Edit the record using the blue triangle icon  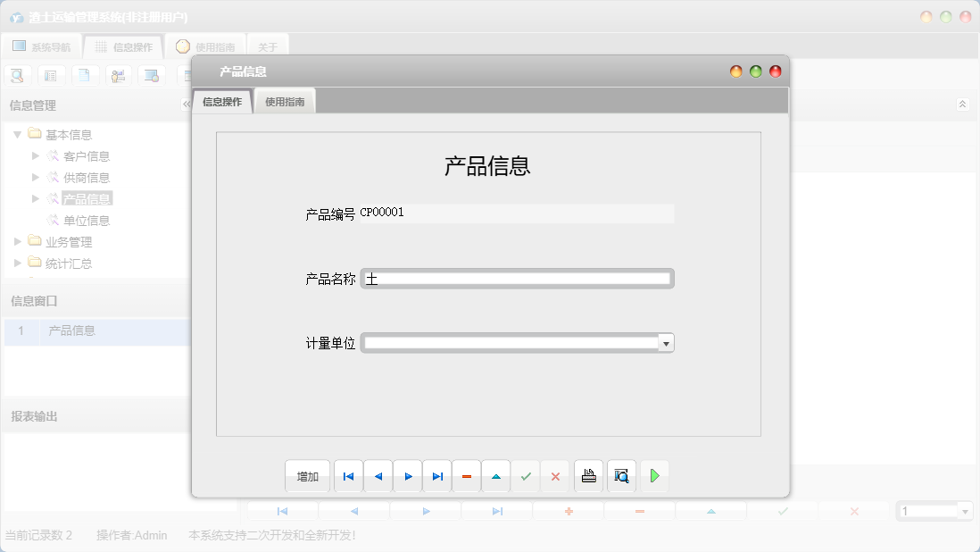pyautogui.click(x=495, y=476)
